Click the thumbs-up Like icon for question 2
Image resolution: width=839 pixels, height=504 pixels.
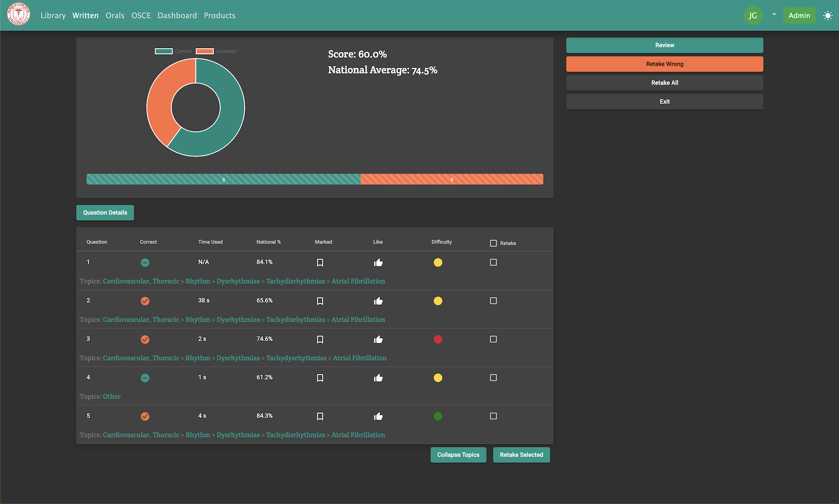click(378, 301)
